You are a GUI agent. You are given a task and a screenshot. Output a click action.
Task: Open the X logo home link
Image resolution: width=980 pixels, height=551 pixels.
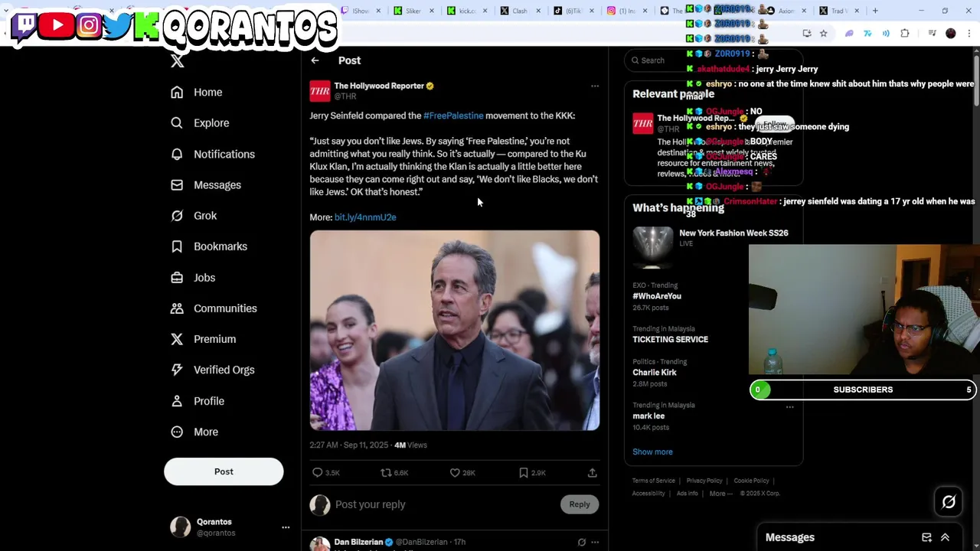(177, 61)
